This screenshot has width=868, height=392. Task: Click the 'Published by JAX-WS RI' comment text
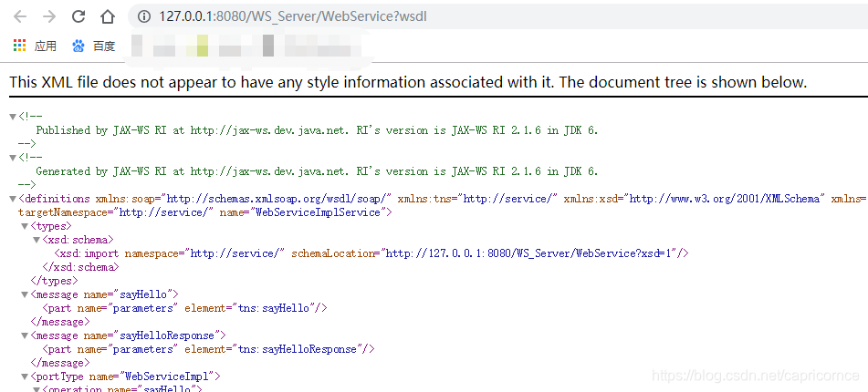point(318,130)
